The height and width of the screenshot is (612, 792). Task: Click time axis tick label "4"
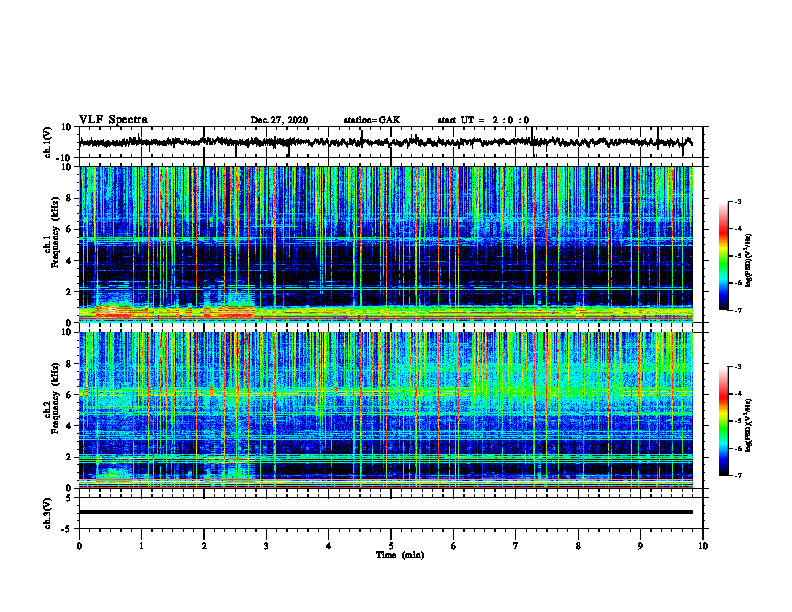pos(329,546)
